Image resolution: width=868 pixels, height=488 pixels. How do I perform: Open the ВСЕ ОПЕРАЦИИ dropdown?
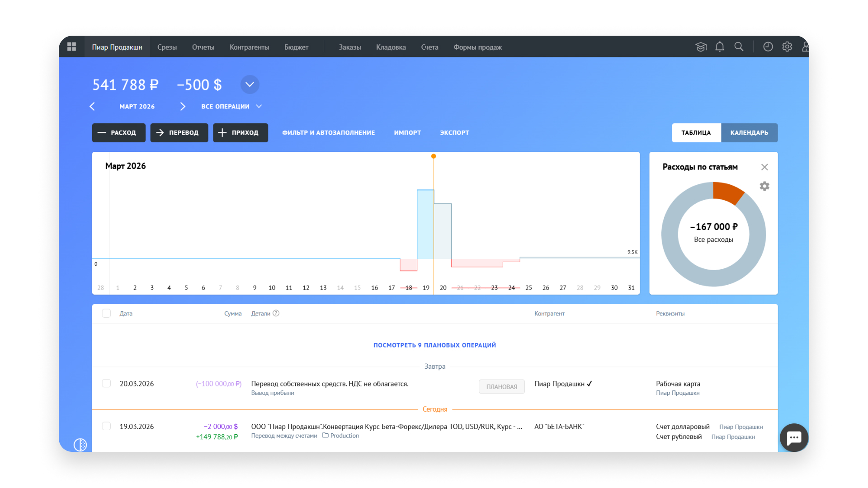[231, 106]
